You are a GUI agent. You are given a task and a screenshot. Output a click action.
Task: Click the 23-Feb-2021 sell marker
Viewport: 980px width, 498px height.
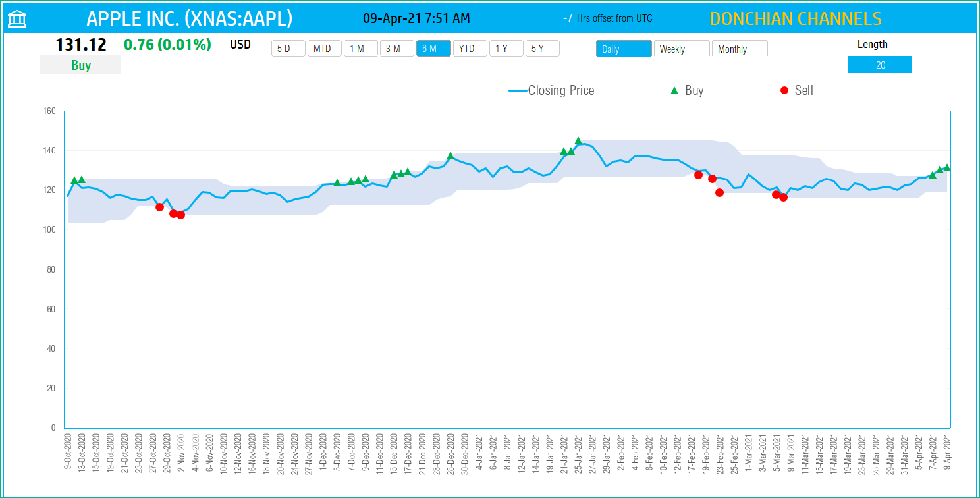point(719,192)
